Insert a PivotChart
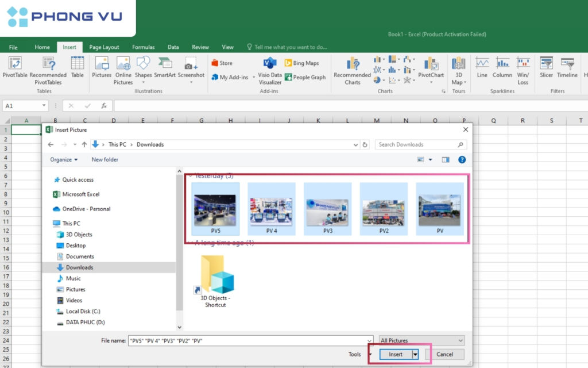 [431, 70]
